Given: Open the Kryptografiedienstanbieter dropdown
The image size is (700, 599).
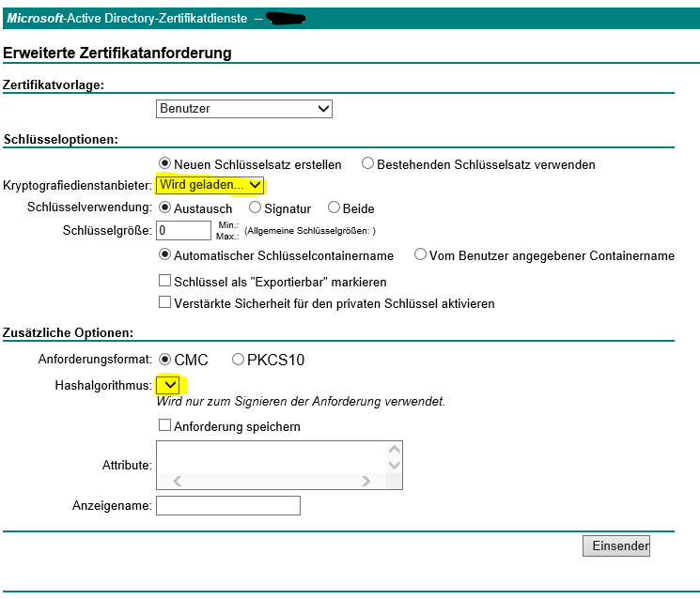Looking at the screenshot, I should (x=210, y=185).
